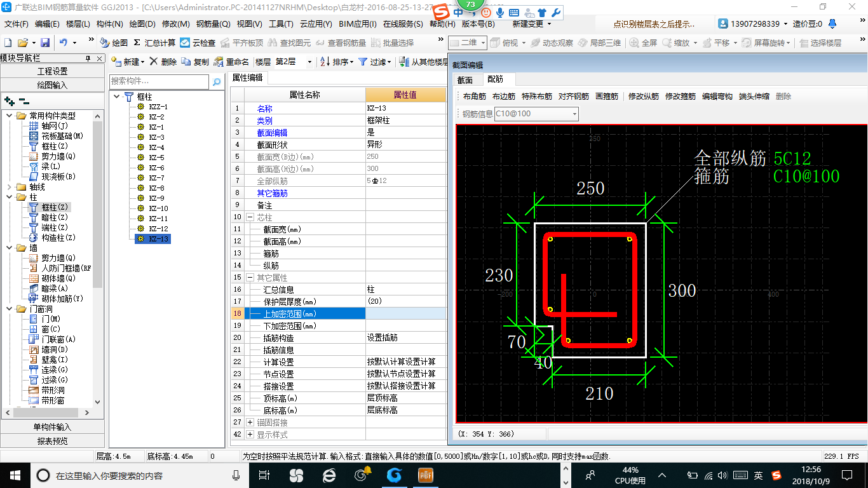
Task: Open 绘图 drawing mode
Action: click(x=114, y=43)
